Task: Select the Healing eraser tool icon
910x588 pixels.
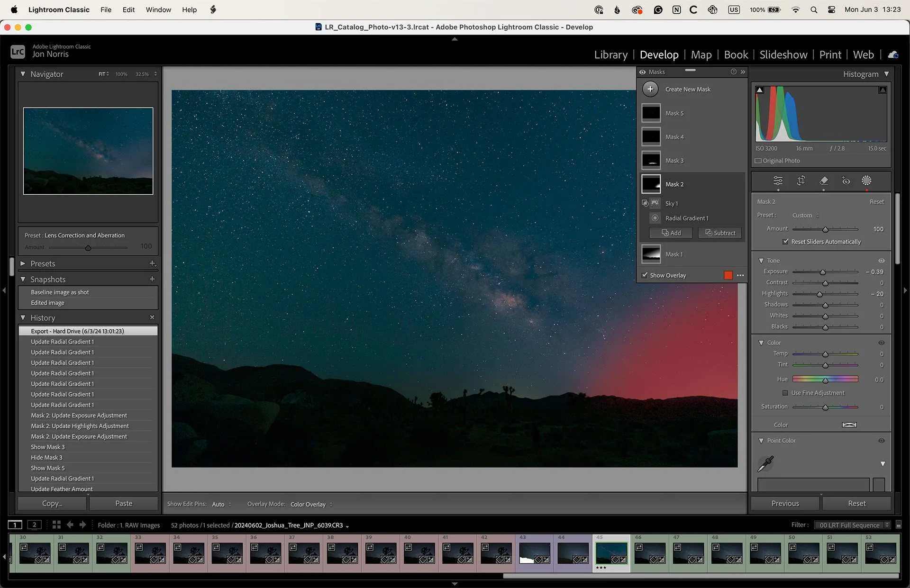Action: point(824,181)
